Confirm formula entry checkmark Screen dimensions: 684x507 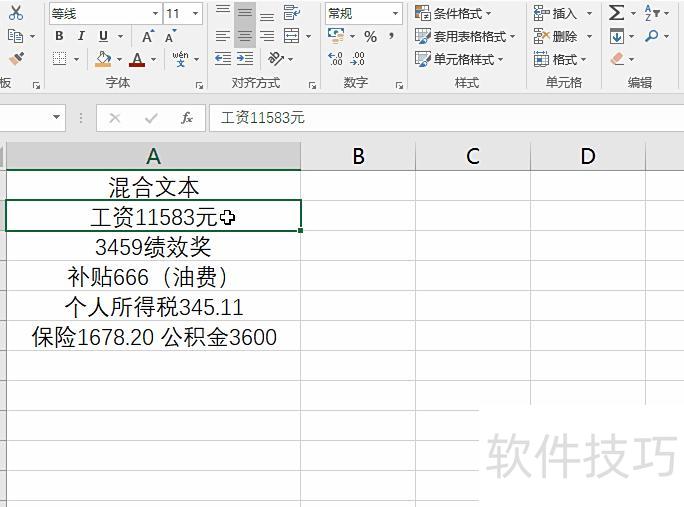(x=151, y=118)
